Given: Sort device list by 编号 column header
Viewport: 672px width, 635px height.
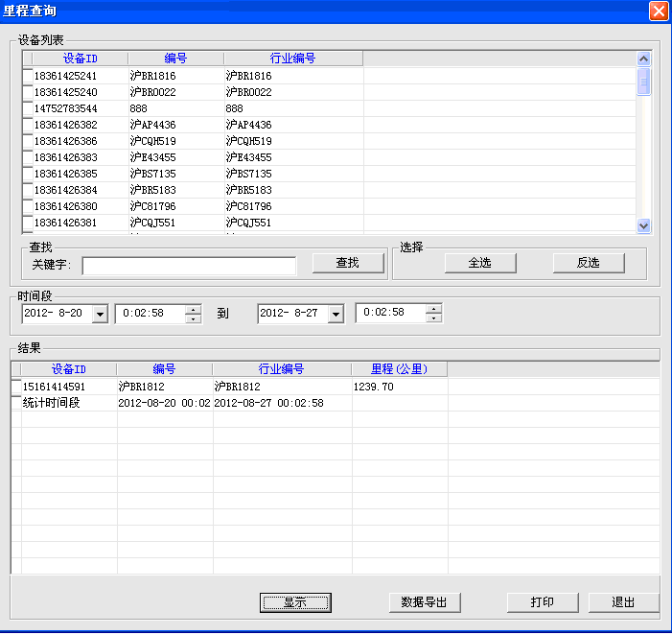Looking at the screenshot, I should pyautogui.click(x=175, y=59).
